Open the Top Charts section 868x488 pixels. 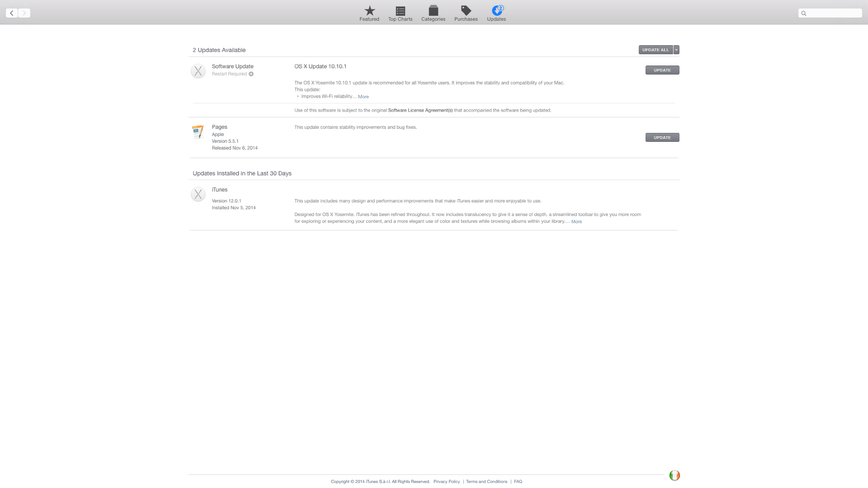[x=400, y=13]
